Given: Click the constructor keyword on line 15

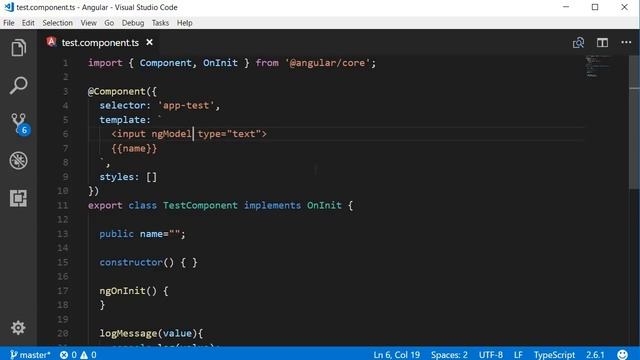Looking at the screenshot, I should tap(131, 262).
